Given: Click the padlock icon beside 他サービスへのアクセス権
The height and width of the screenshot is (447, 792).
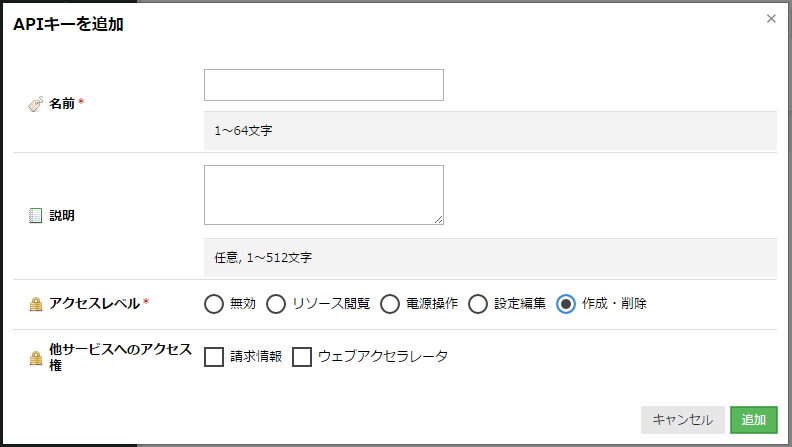Looking at the screenshot, I should (36, 358).
